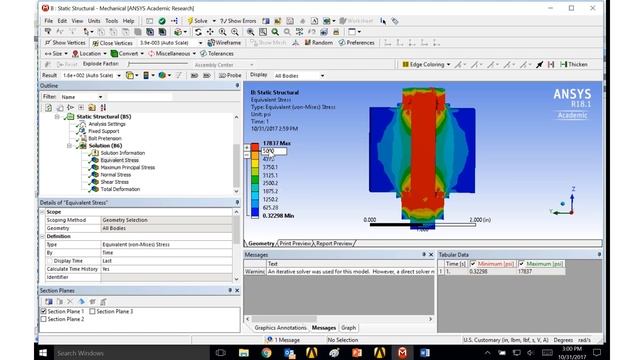640x360 pixels.
Task: Pin the Outline panel
Action: point(237,86)
